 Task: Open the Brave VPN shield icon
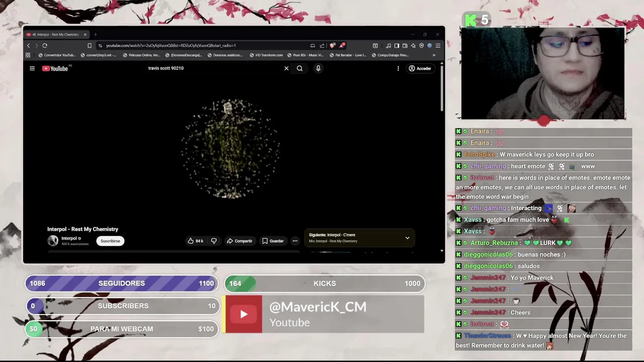422,46
